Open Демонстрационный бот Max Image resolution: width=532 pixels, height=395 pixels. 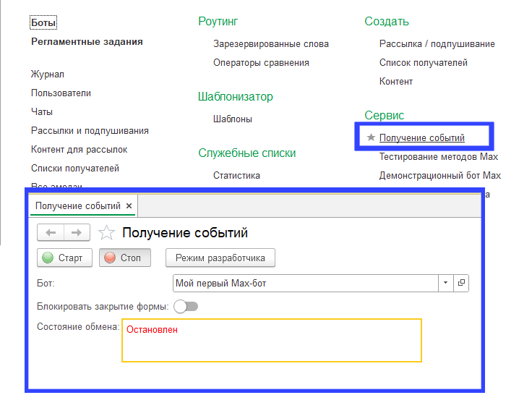tap(440, 176)
